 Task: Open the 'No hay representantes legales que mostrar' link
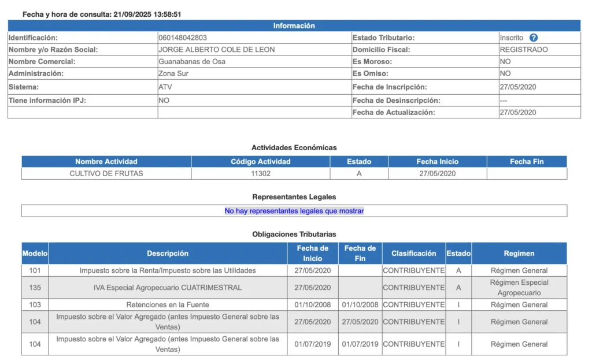point(294,211)
